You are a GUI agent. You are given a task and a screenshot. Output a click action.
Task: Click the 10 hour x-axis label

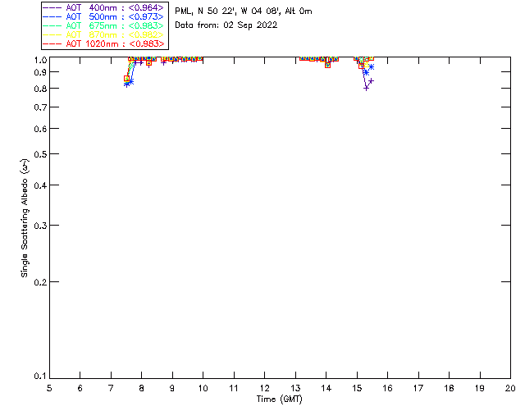pyautogui.click(x=203, y=388)
